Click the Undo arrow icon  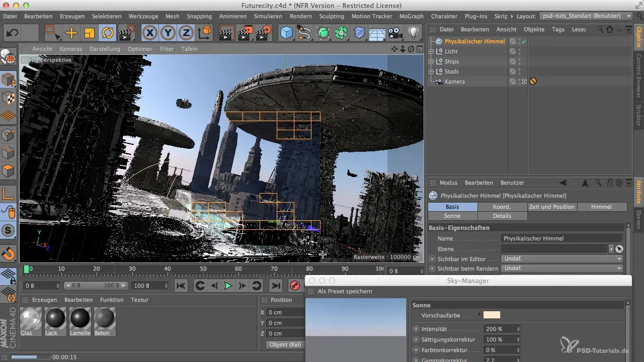pyautogui.click(x=13, y=33)
